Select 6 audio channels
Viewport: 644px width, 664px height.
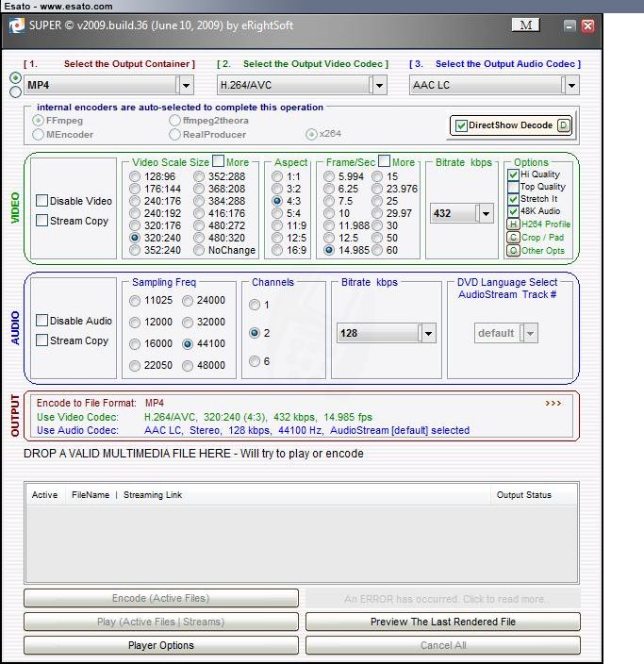[x=255, y=361]
